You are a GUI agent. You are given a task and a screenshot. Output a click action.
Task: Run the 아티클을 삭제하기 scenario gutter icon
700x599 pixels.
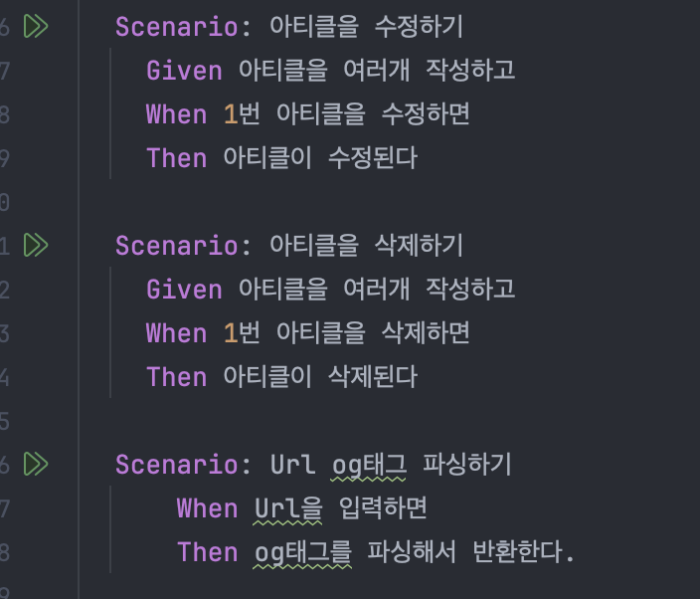(36, 245)
